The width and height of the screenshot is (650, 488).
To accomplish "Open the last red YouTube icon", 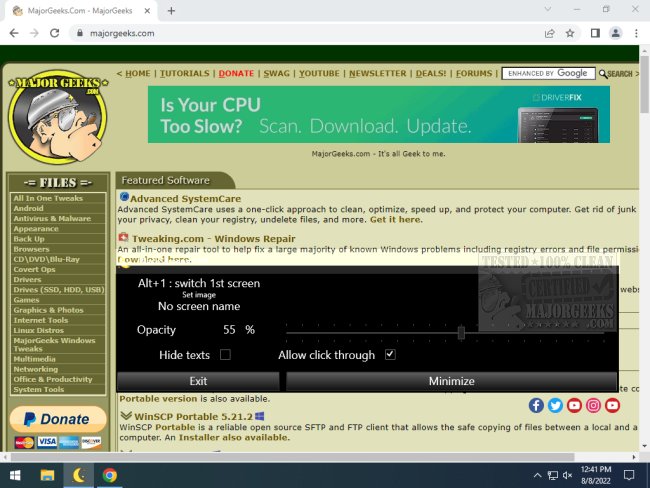I will [x=612, y=405].
